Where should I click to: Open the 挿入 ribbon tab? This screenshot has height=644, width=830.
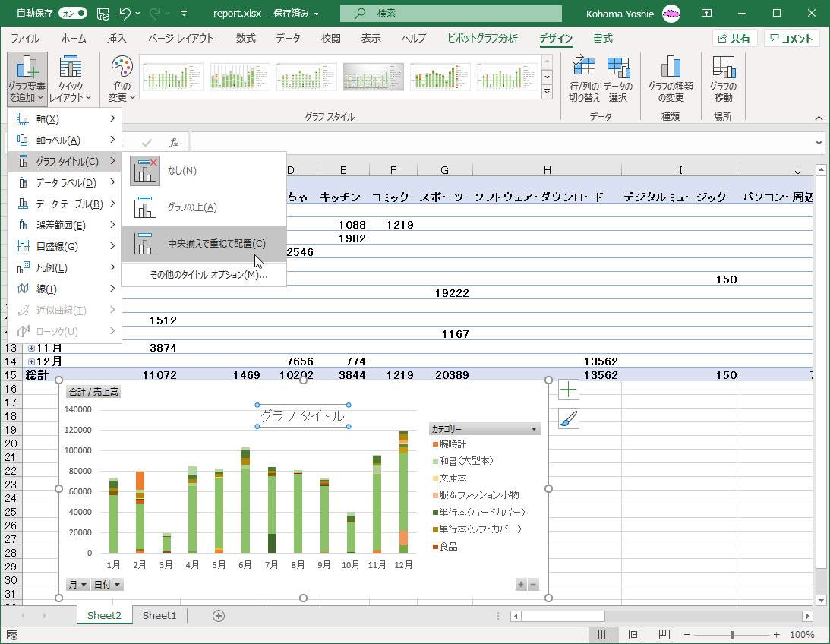point(116,39)
